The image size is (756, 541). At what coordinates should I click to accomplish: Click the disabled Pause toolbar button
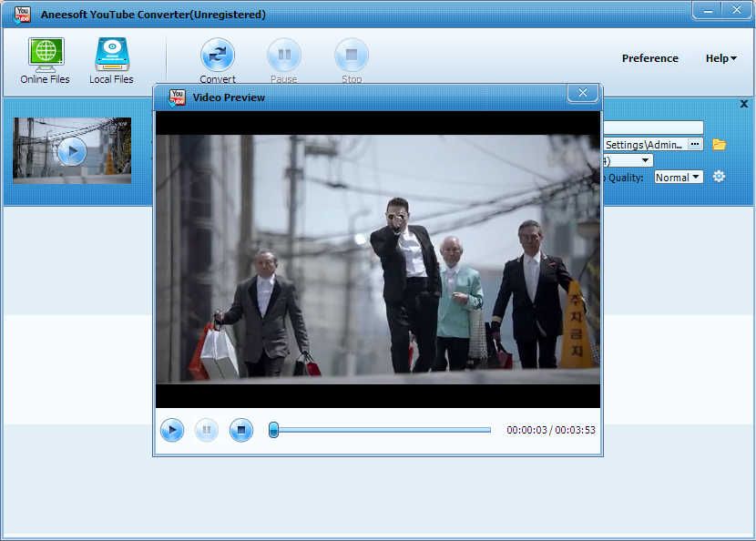284,61
